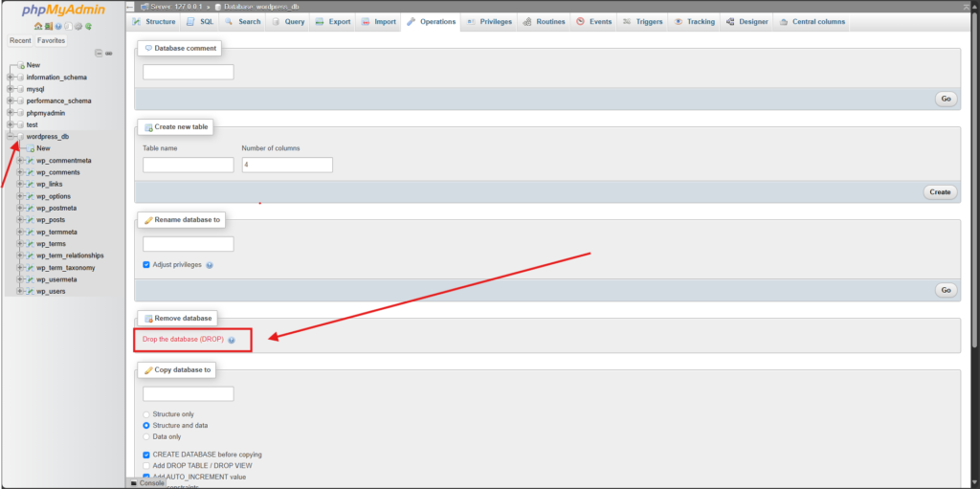
Task: Expand the information_schema database node
Action: tap(10, 78)
